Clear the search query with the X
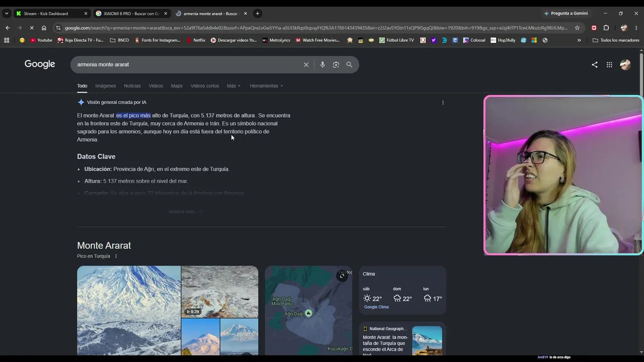This screenshot has height=362, width=644. [x=306, y=64]
